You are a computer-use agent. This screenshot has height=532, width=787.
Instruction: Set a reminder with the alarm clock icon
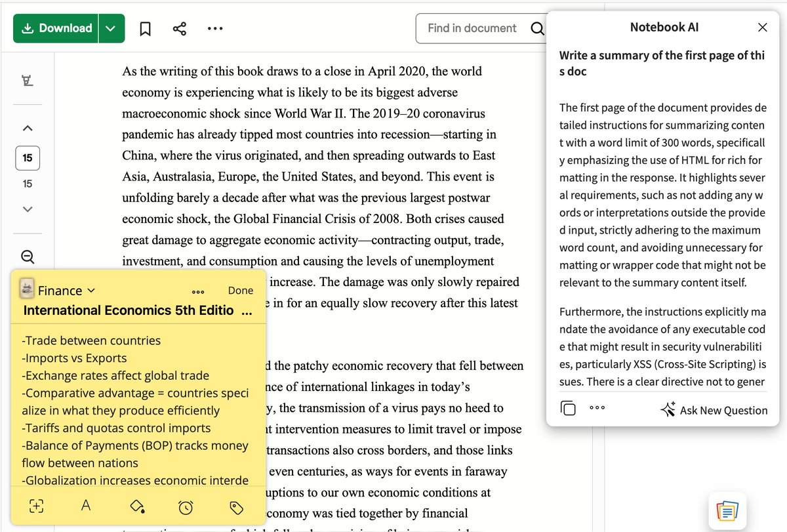(186, 506)
